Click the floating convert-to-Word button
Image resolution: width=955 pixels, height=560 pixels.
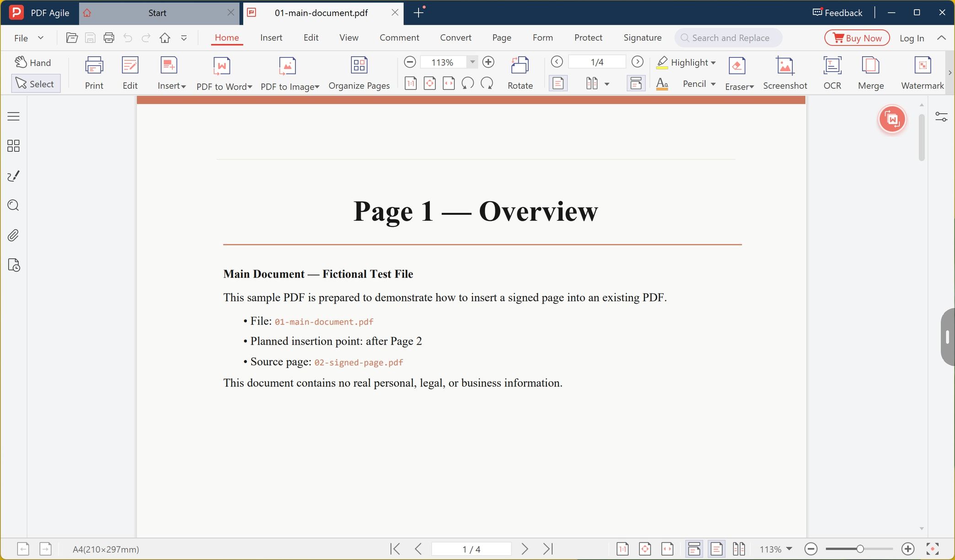point(892,119)
